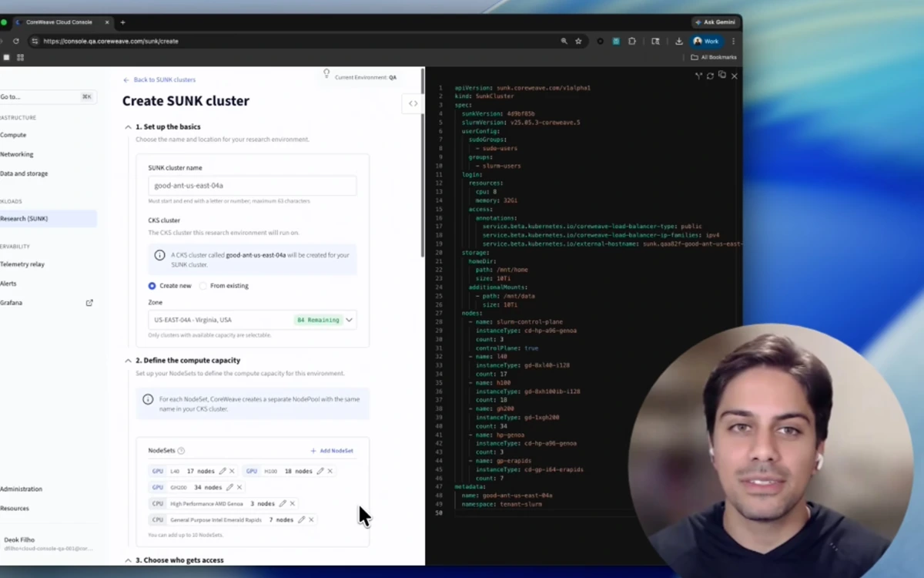Open the Zone dropdown US-EAST-04A
Viewport: 924px width, 578px height.
click(x=252, y=320)
